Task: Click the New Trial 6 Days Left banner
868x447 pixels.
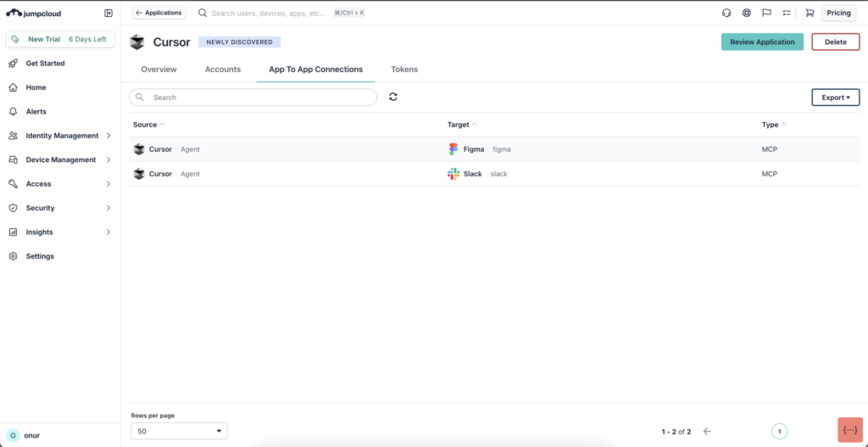Action: click(x=60, y=39)
